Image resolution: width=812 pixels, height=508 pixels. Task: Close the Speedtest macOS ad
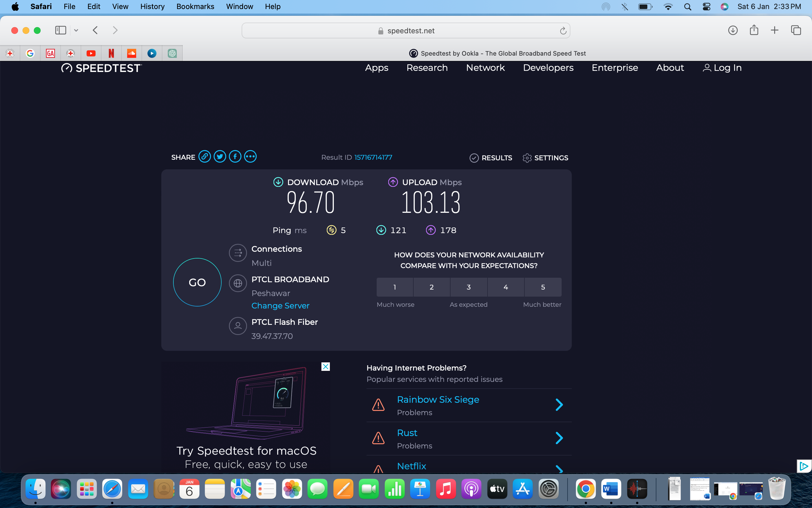[x=325, y=367]
